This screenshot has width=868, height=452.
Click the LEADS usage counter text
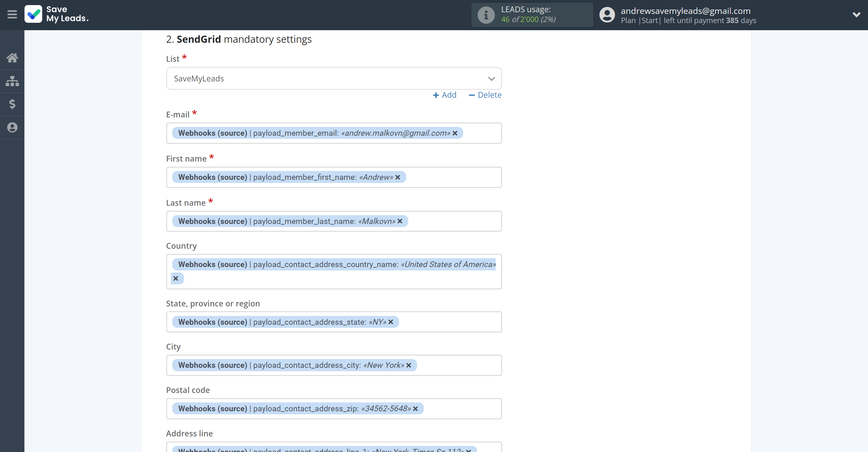click(x=528, y=20)
